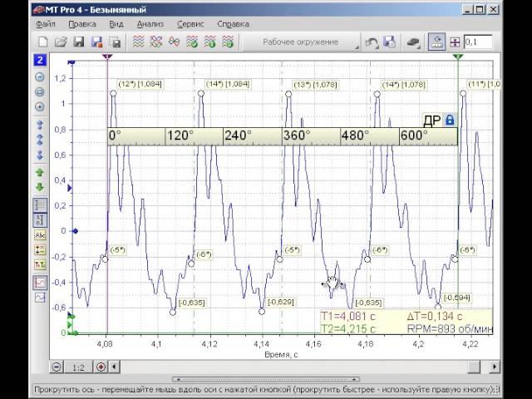Click vertical fit-zoom circle icon
532x399 pixels.
point(40,92)
